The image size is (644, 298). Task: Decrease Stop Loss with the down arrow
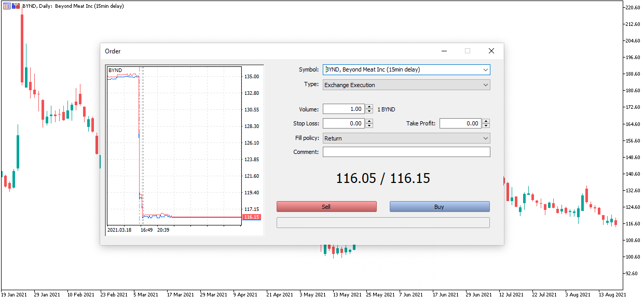tap(369, 126)
